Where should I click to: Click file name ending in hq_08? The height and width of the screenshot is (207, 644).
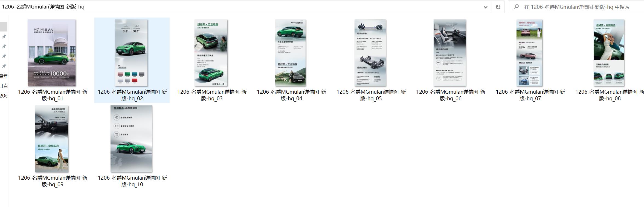610,95
